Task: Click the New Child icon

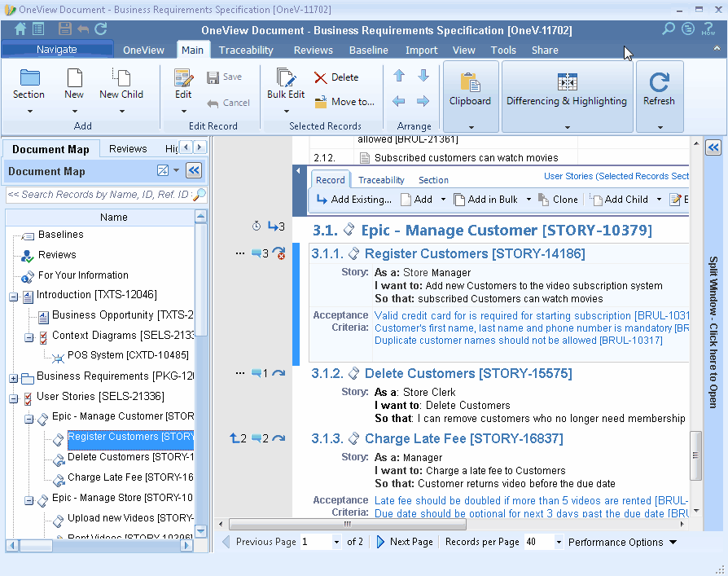Action: coord(121,77)
